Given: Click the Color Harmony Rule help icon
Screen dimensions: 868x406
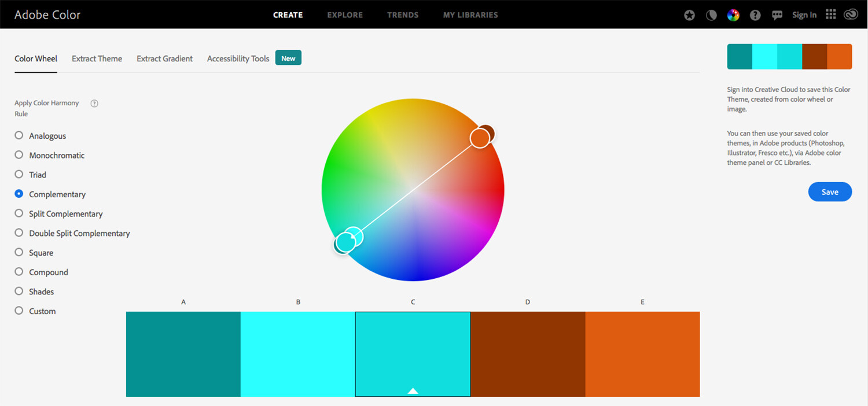Looking at the screenshot, I should pos(94,103).
